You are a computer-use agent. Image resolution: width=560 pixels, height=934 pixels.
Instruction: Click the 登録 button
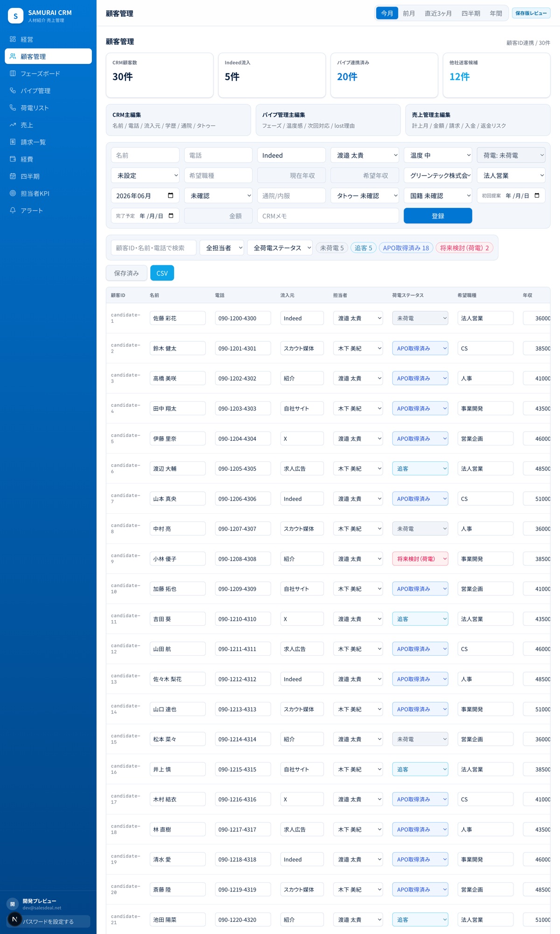[x=438, y=216]
